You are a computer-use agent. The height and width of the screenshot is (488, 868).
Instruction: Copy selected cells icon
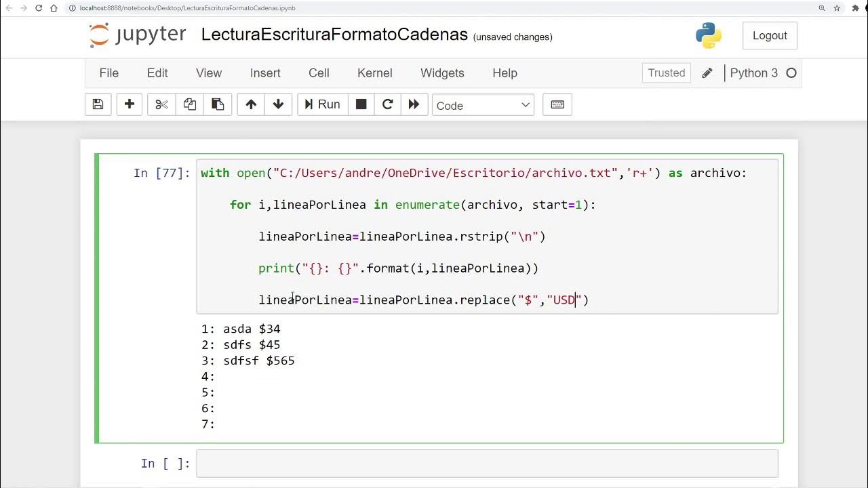[x=190, y=104]
